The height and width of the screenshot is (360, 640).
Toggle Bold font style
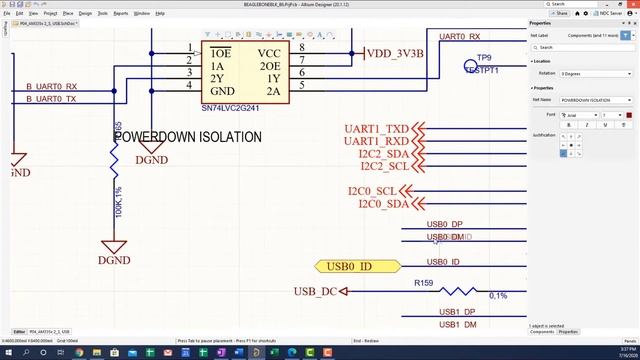point(569,125)
